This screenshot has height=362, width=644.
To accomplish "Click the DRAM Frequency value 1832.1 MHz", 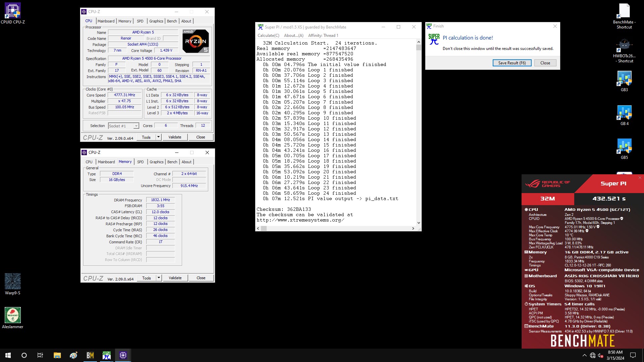I will coord(160,200).
